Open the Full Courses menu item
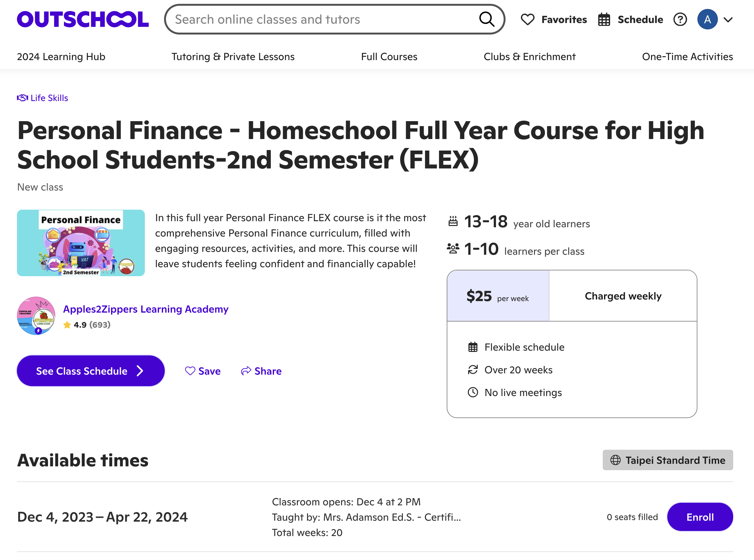 click(x=389, y=57)
